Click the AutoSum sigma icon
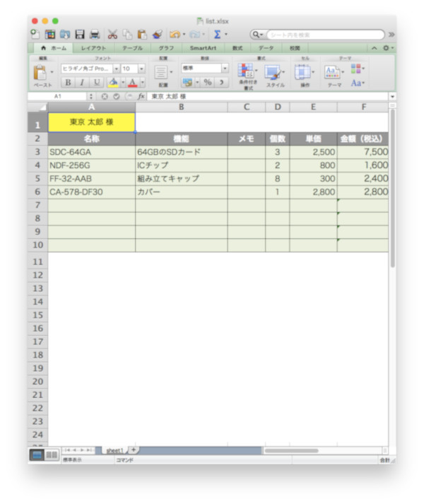Image resolution: width=424 pixels, height=504 pixels. [x=218, y=34]
